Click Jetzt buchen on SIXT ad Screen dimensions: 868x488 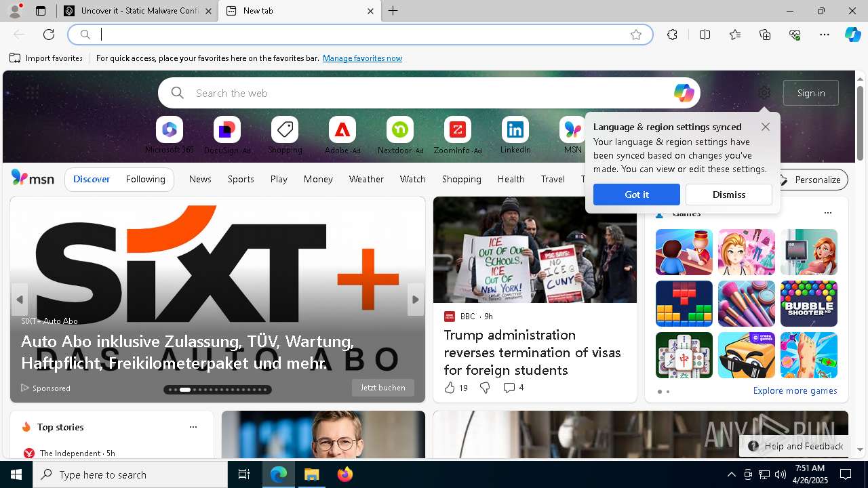(x=383, y=388)
